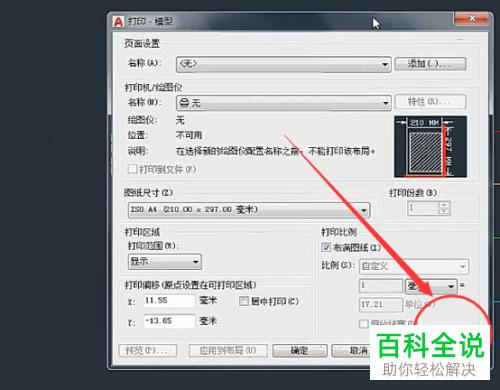Click the X offset field showing 11.55
This screenshot has height=390, width=500.
169,301
